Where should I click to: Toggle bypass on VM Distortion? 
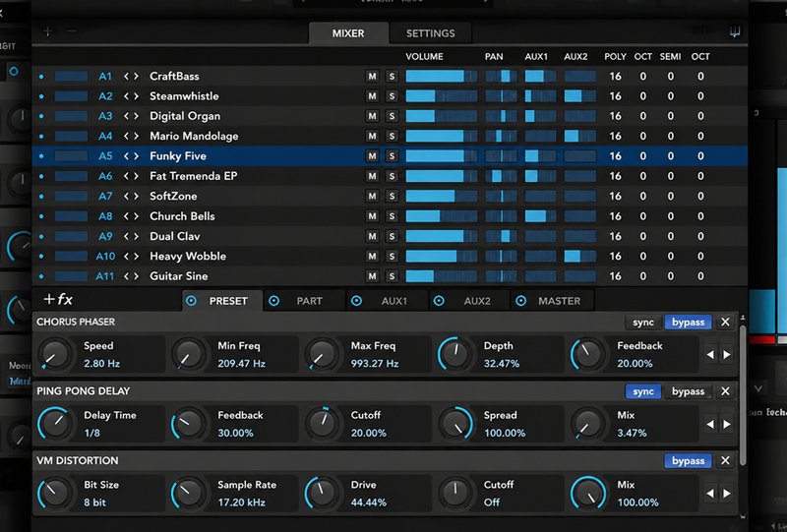pos(688,461)
